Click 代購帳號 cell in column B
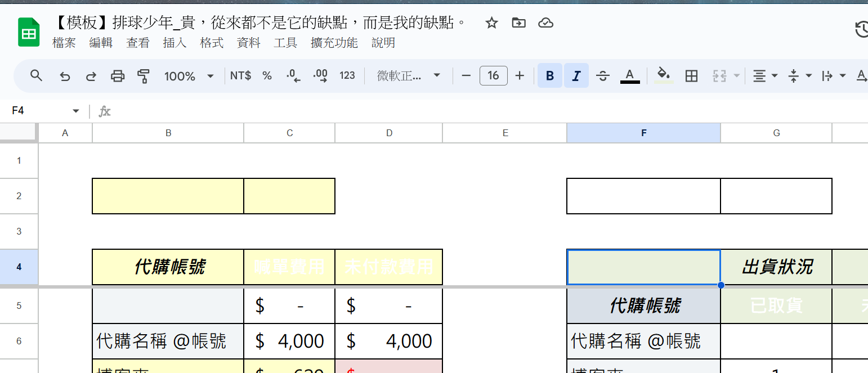 [x=168, y=267]
